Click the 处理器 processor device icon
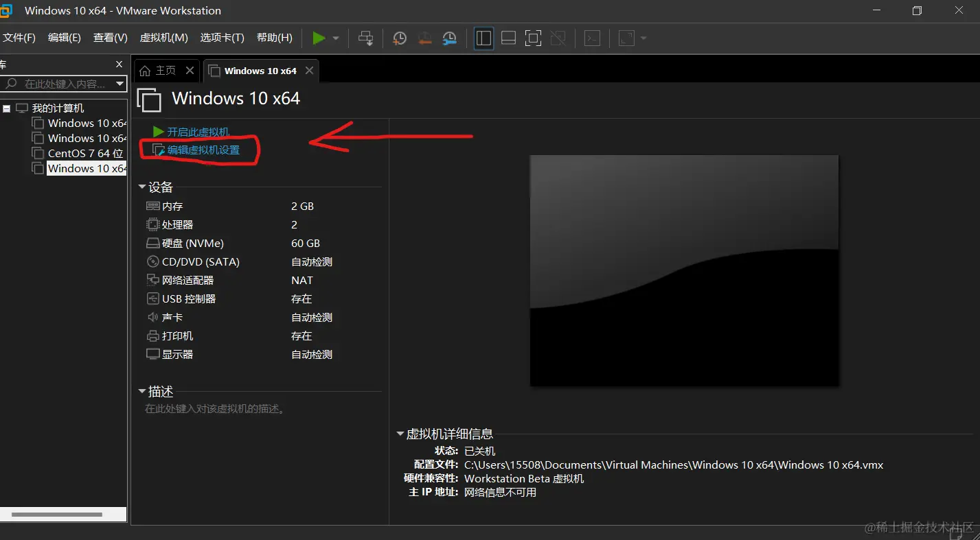The height and width of the screenshot is (540, 980). point(152,224)
